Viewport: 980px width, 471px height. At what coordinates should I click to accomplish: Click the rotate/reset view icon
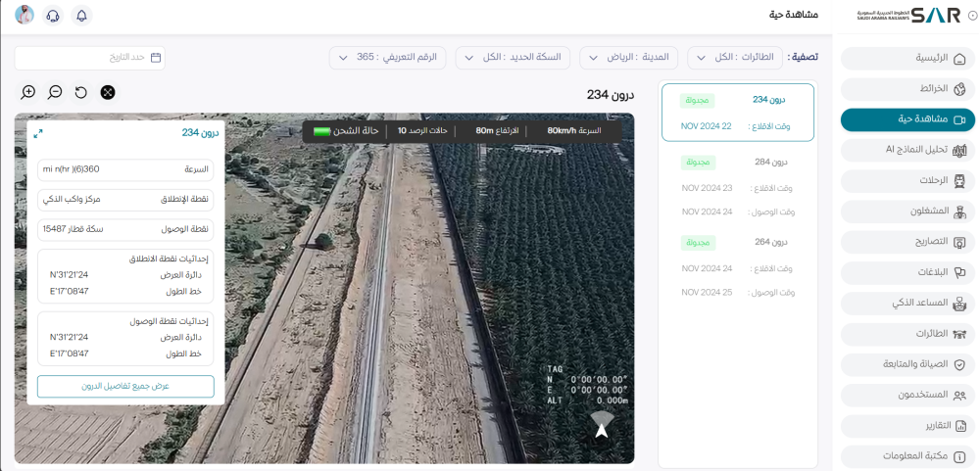coord(81,92)
